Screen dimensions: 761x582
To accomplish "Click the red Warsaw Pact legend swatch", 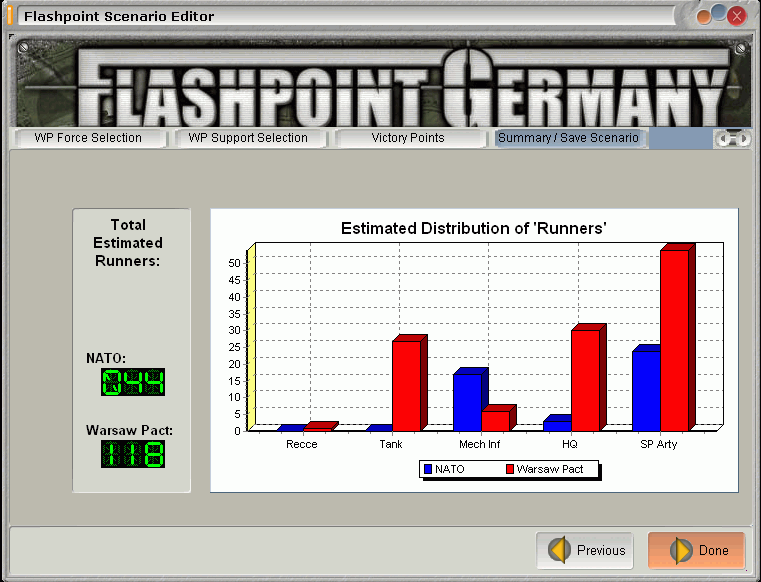I will (510, 469).
